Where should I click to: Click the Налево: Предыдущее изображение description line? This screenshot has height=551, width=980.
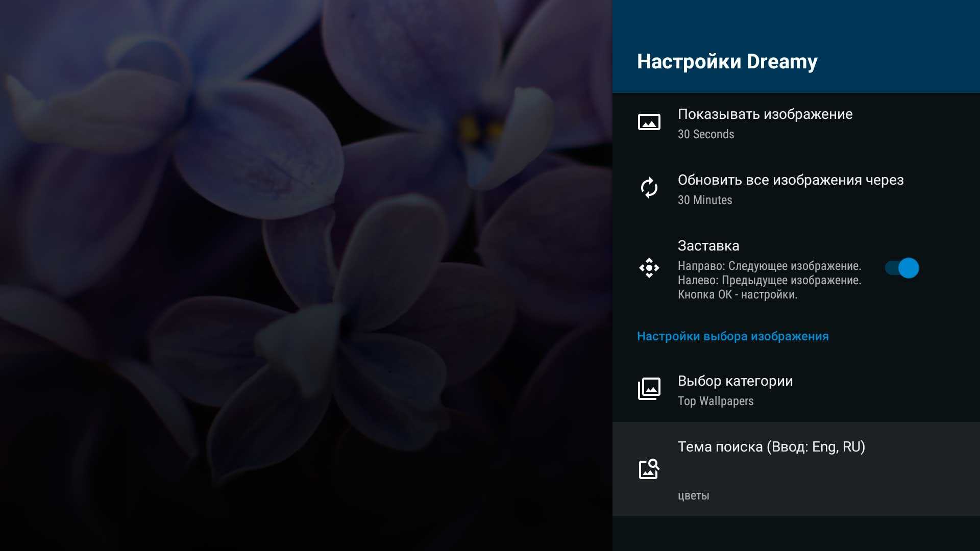click(x=769, y=280)
